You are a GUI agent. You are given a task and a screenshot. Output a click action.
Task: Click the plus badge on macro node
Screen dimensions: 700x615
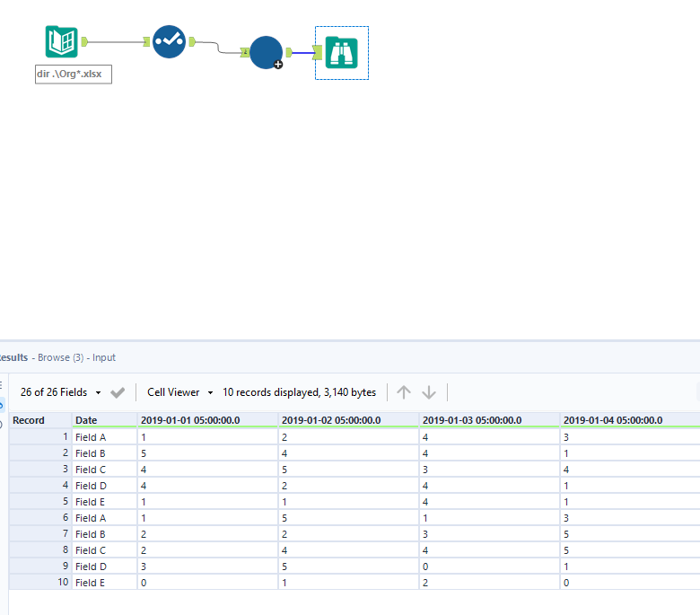pos(278,65)
